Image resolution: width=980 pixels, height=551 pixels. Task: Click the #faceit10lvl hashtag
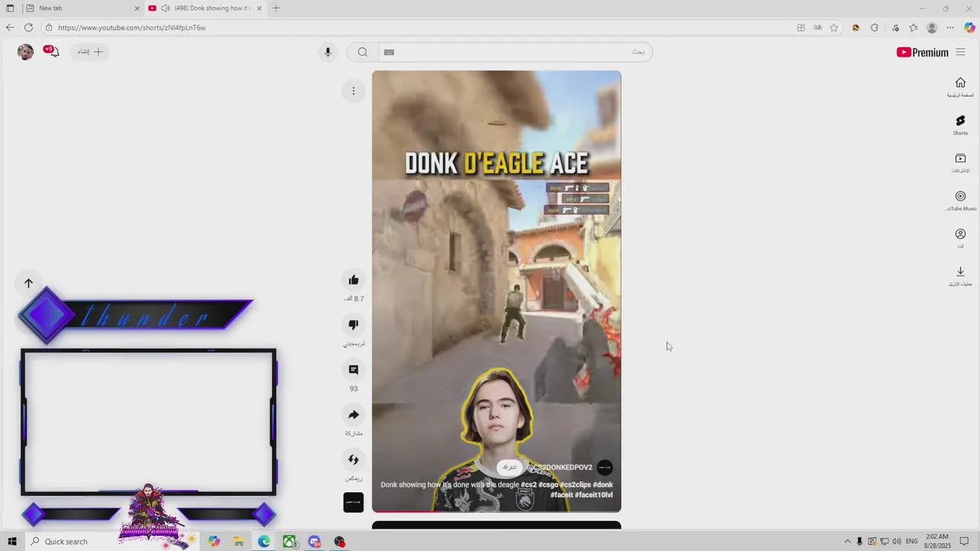click(x=593, y=495)
